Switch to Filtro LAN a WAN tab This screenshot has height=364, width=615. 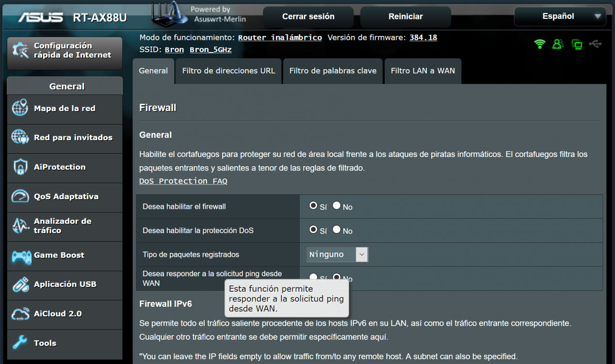423,71
